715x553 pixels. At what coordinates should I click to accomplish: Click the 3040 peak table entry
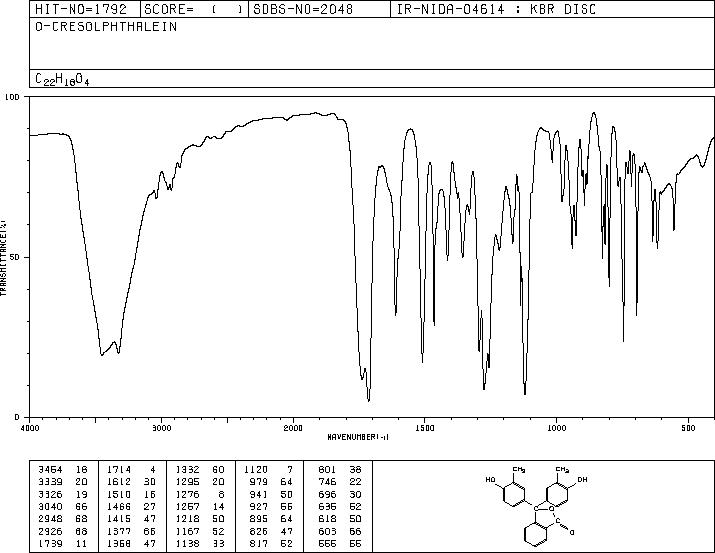click(50, 506)
